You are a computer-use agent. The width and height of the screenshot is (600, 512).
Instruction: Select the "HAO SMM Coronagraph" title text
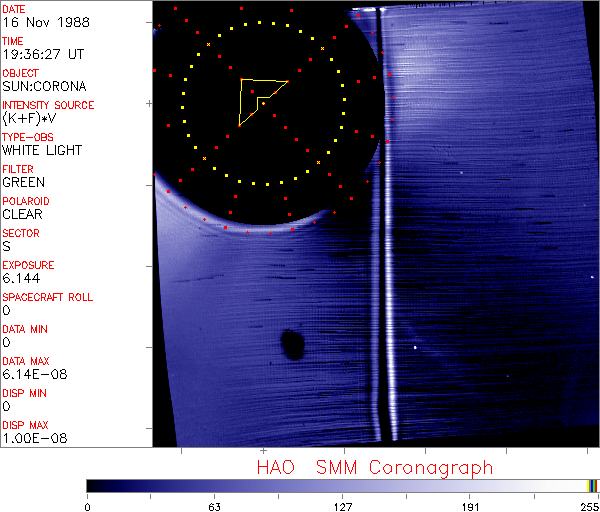point(375,467)
